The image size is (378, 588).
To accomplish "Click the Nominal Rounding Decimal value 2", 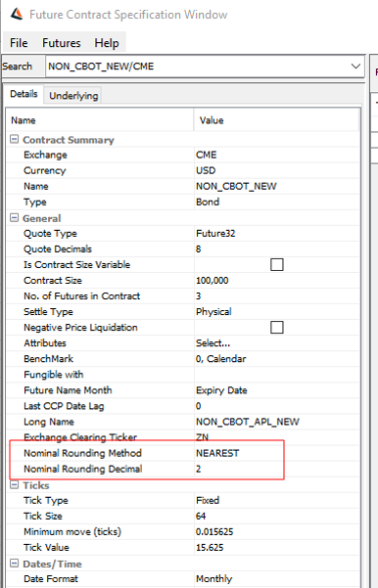I will point(198,469).
